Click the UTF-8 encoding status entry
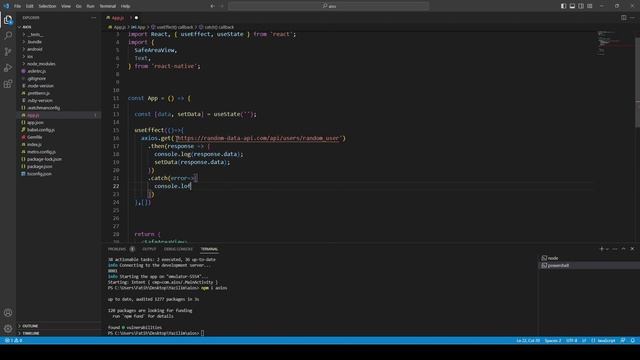Screen dimensions: 640x360 (572, 340)
